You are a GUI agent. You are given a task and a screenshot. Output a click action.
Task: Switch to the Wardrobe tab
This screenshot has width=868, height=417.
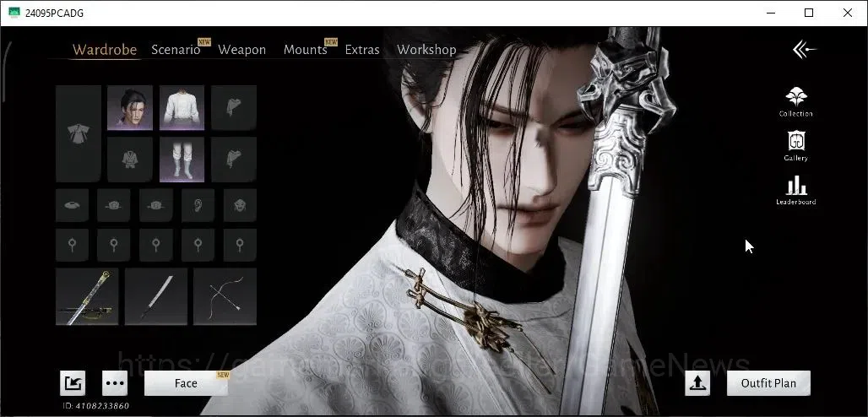coord(105,50)
